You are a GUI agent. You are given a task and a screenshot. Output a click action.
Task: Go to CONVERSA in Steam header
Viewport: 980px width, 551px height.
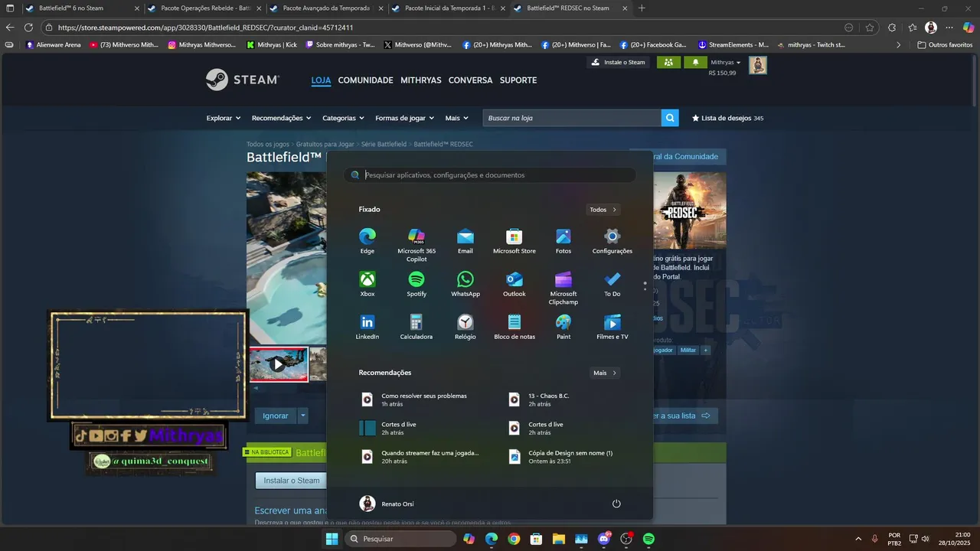coord(471,80)
